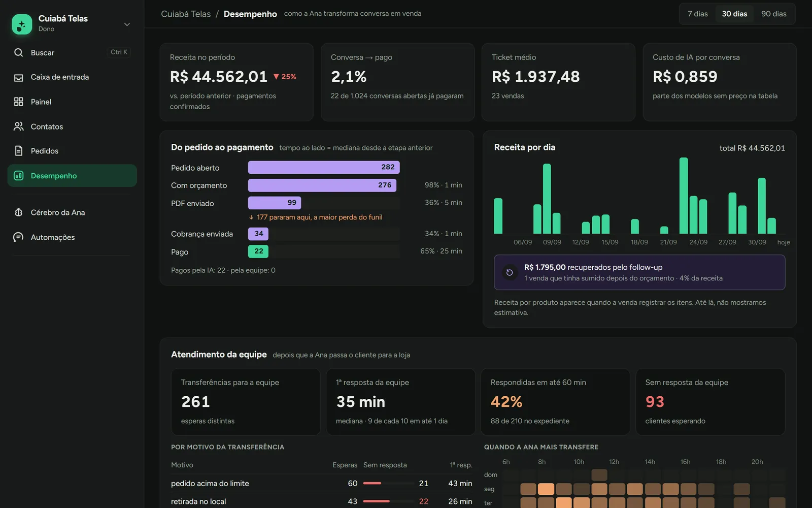Image resolution: width=812 pixels, height=508 pixels.
Task: Open the Cérebro da Ana label
Action: click(x=58, y=212)
